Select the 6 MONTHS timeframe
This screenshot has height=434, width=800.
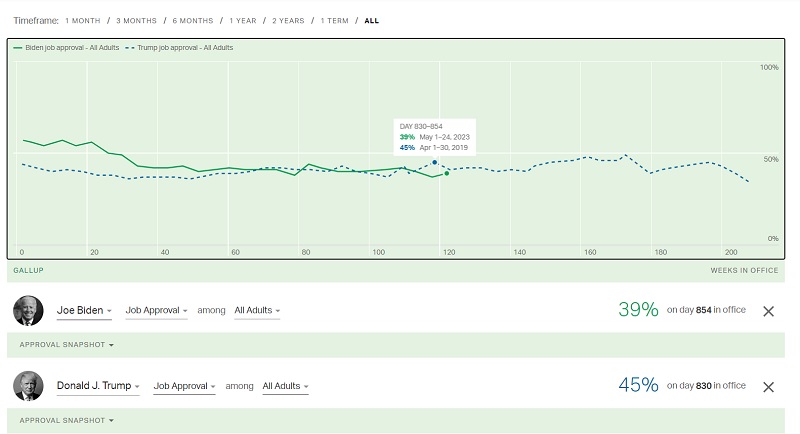[192, 21]
